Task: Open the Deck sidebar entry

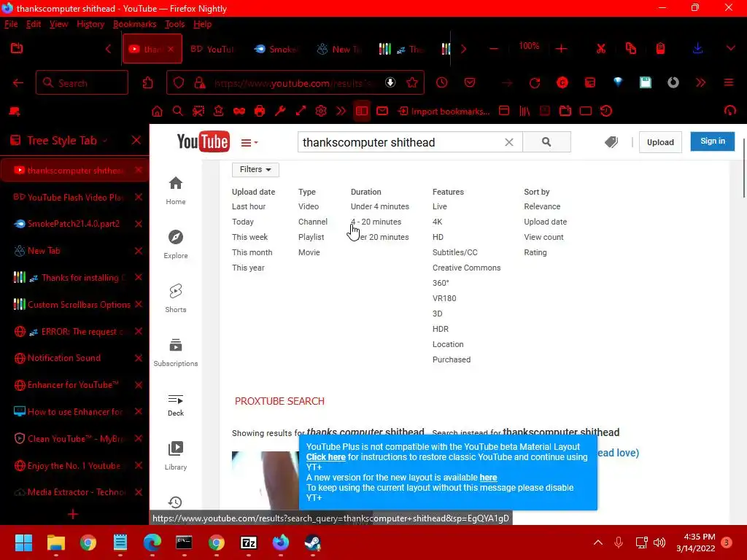Action: tap(175, 405)
